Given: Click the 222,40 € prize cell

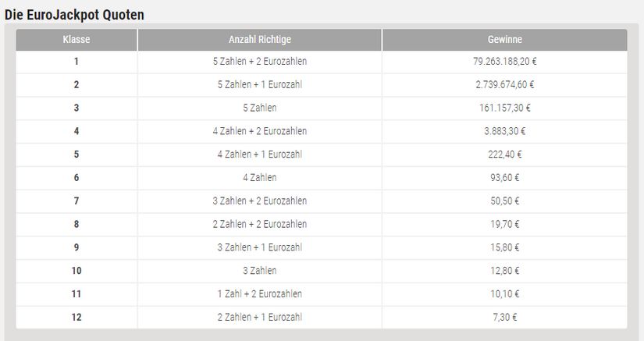Looking at the screenshot, I should pos(505,155).
